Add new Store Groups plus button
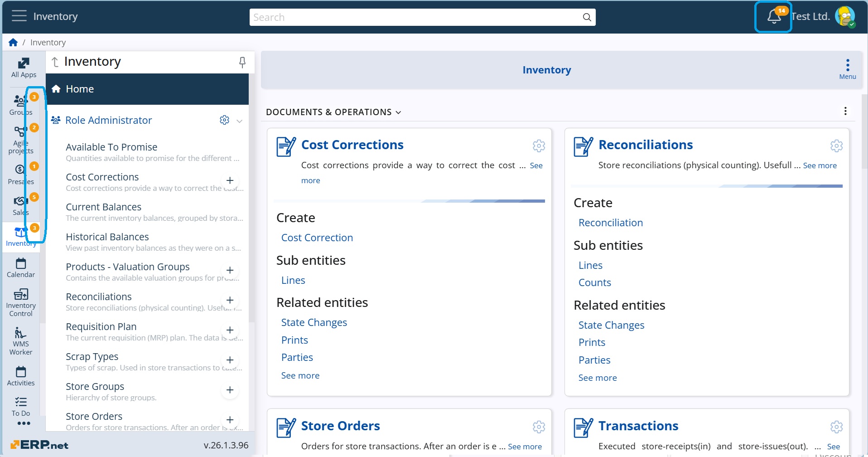 [x=230, y=390]
